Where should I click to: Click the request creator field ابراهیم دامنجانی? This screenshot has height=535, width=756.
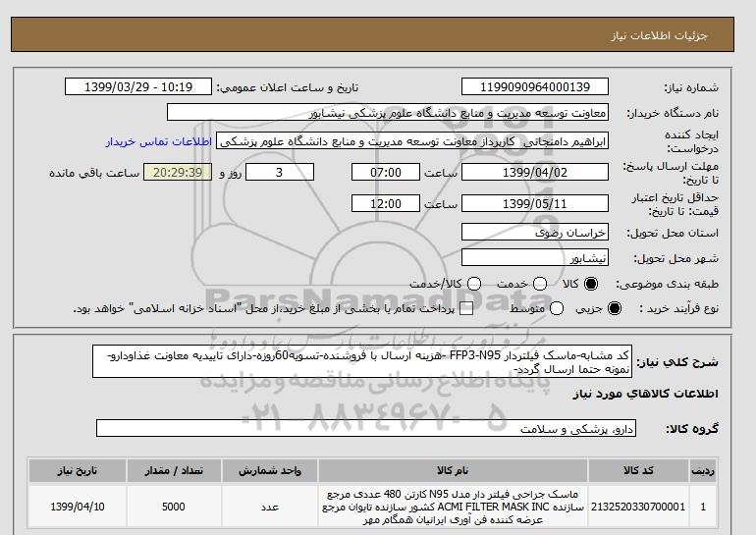tap(412, 141)
